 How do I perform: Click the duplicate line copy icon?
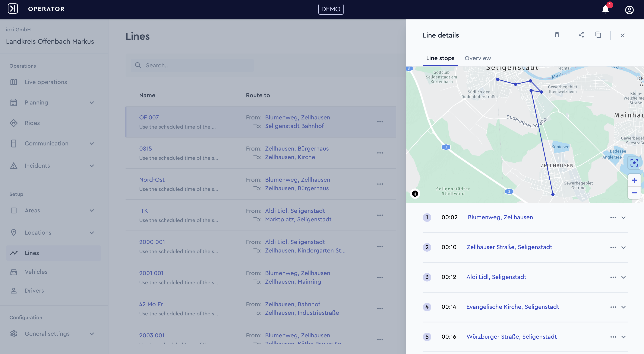[598, 35]
